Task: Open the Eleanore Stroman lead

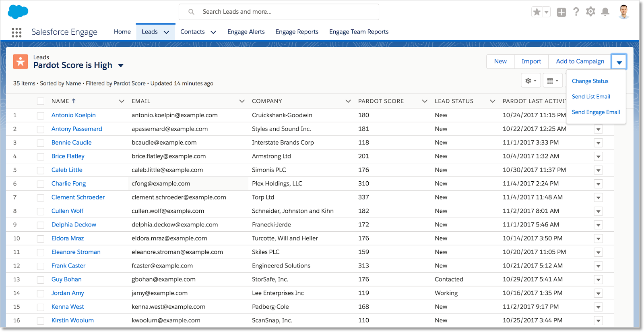Action: (x=76, y=252)
